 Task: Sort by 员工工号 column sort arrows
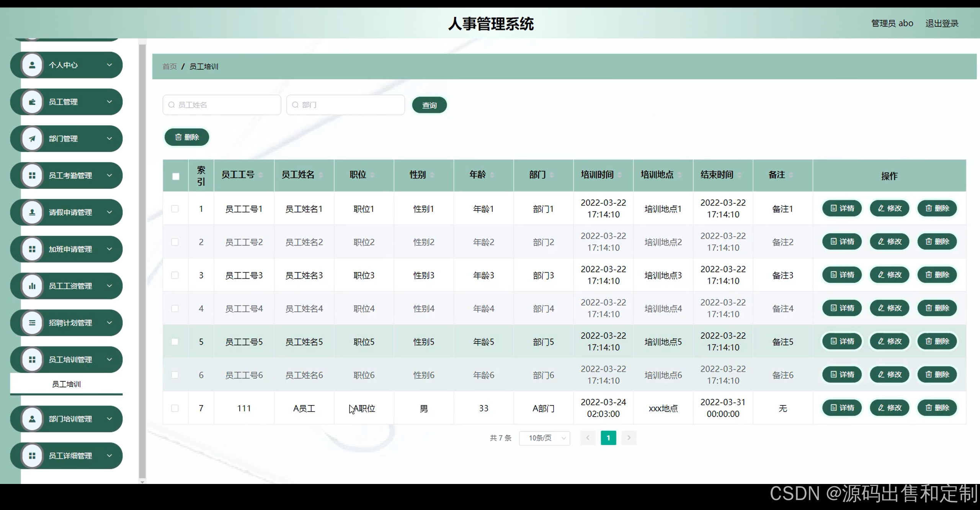[261, 175]
